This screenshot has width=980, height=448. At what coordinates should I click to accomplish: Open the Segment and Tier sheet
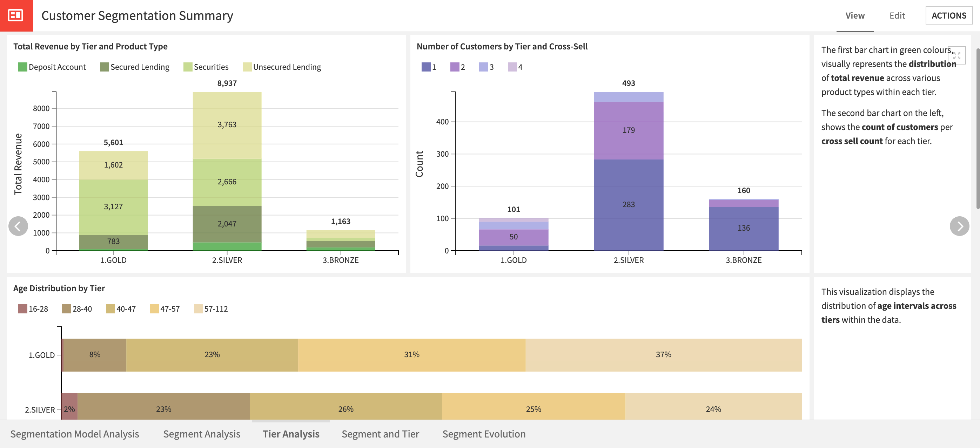tap(380, 434)
